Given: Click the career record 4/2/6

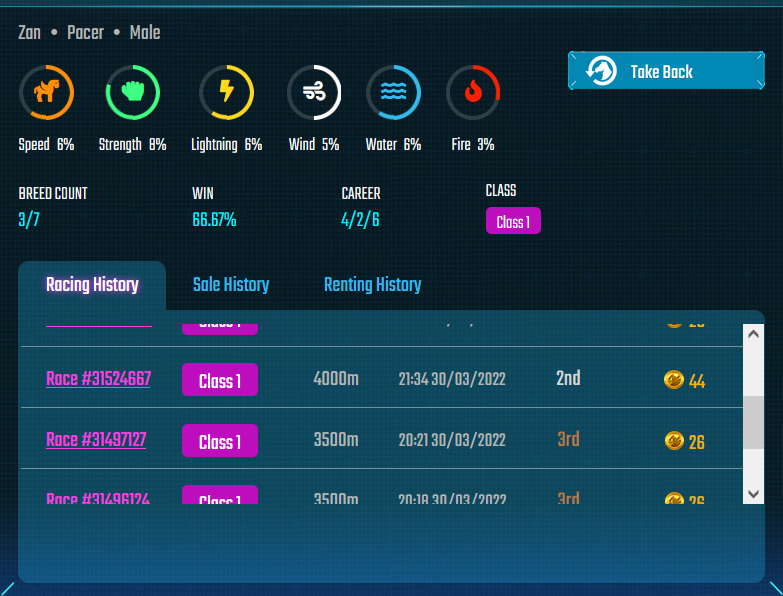Looking at the screenshot, I should pyautogui.click(x=360, y=220).
